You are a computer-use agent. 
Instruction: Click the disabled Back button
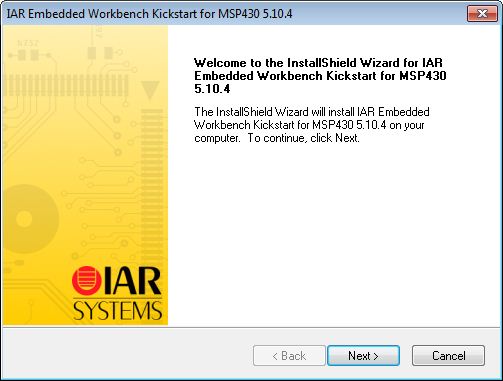tap(289, 356)
